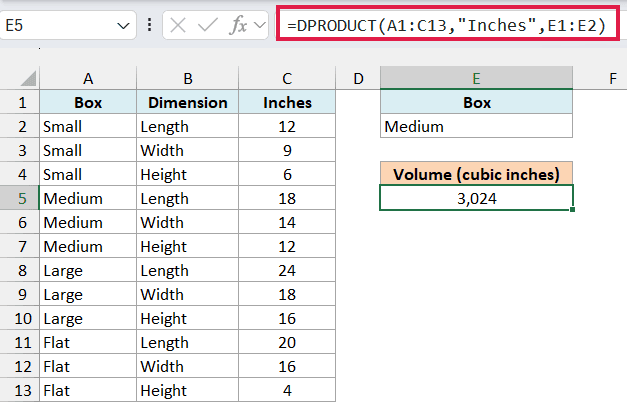Select row 13 header
This screenshot has width=627, height=402.
tap(20, 390)
